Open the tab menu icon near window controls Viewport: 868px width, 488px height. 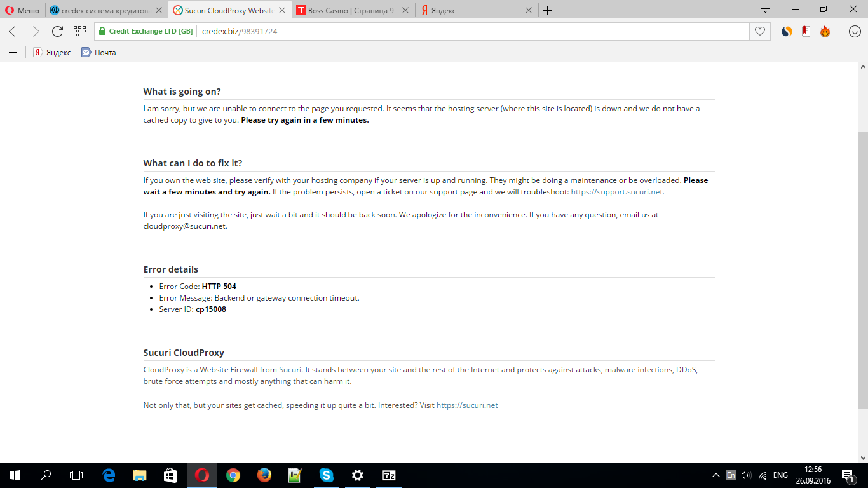click(766, 9)
